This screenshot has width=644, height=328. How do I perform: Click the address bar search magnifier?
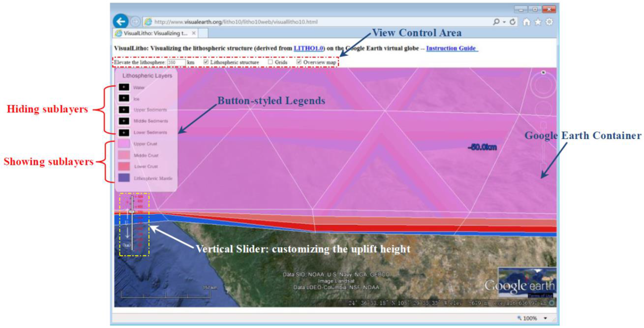496,22
